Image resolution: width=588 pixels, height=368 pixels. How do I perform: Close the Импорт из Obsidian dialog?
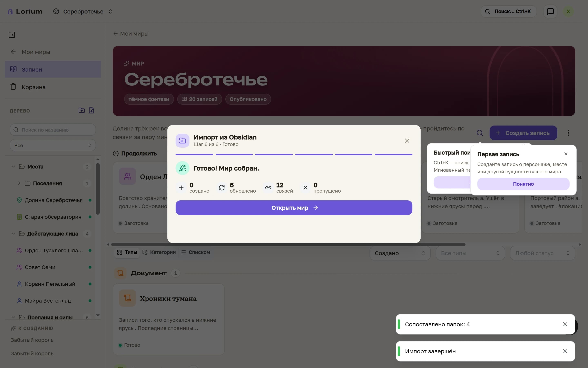point(407,141)
